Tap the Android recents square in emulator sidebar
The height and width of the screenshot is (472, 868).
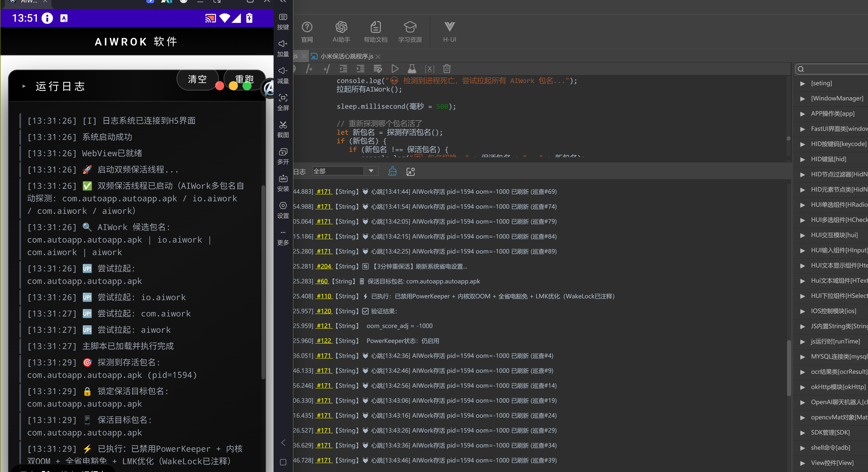click(x=283, y=462)
